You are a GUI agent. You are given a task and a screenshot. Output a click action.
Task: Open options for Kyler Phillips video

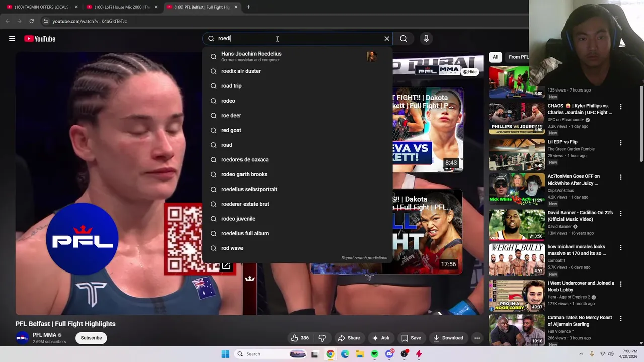coord(621,107)
